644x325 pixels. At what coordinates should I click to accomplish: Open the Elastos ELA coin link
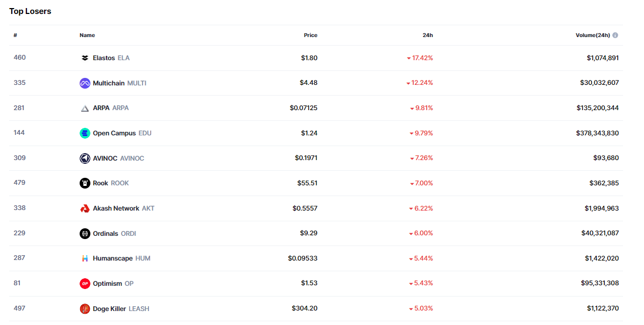[111, 58]
